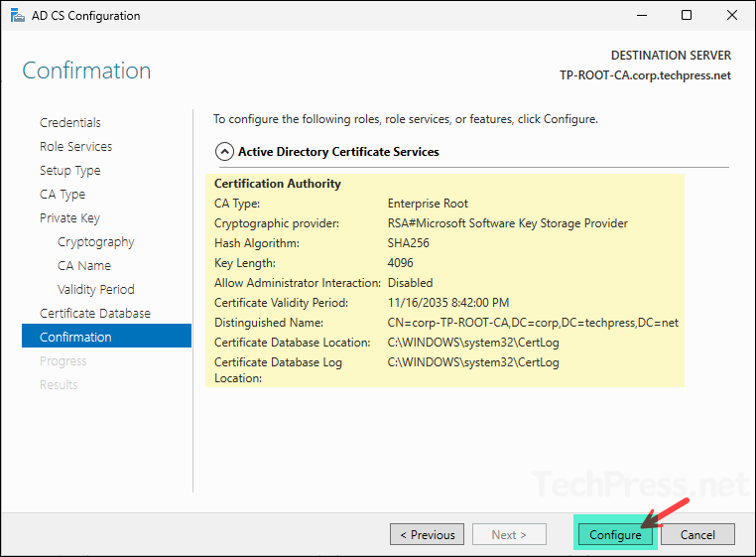Go to the Role Services step

coord(75,147)
